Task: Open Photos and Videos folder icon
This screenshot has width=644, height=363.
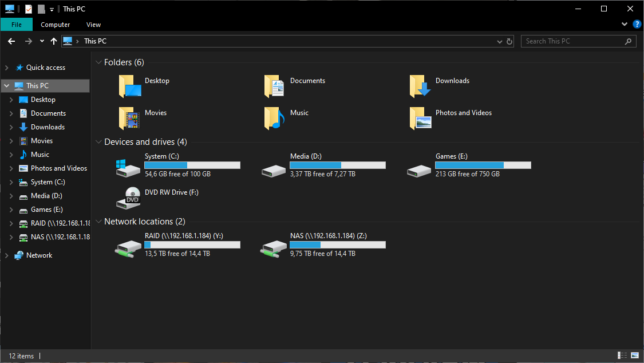Action: click(x=421, y=118)
